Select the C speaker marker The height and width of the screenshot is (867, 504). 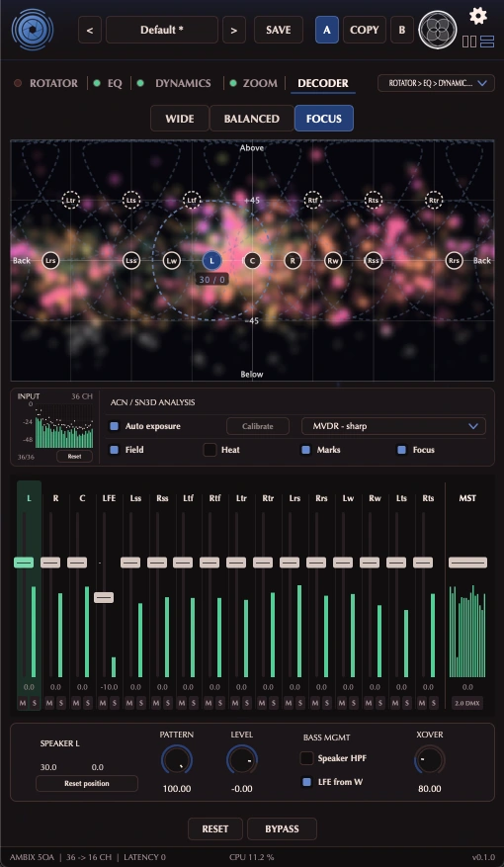(x=252, y=260)
